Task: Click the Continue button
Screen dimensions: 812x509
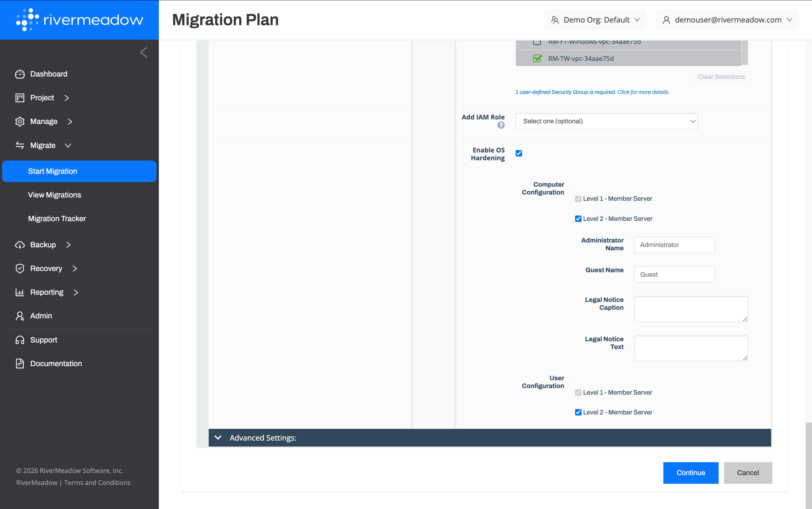Action: (690, 473)
